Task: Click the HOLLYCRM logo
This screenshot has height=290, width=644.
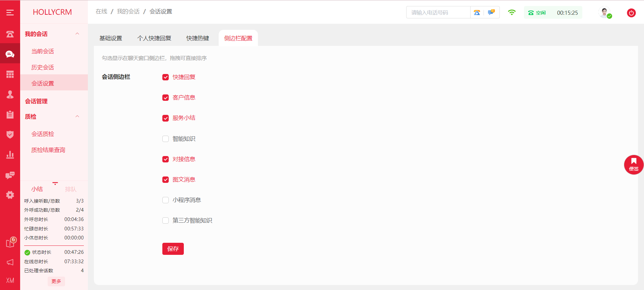Action: click(x=52, y=12)
